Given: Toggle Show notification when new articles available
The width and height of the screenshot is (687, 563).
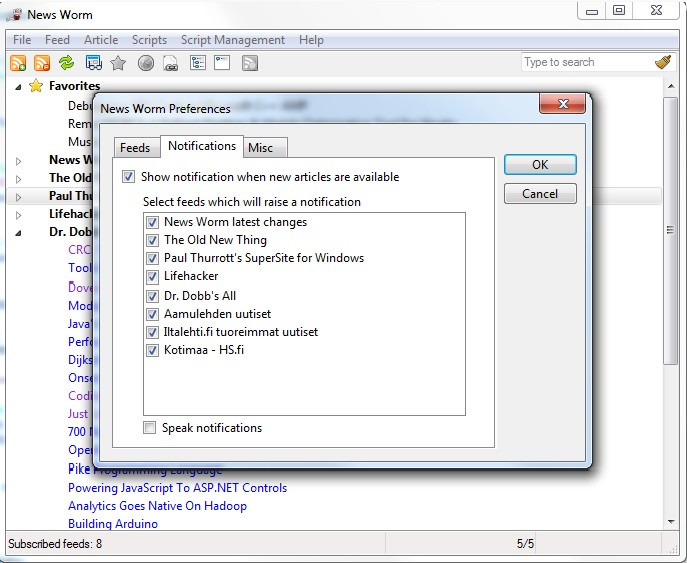Looking at the screenshot, I should (128, 177).
